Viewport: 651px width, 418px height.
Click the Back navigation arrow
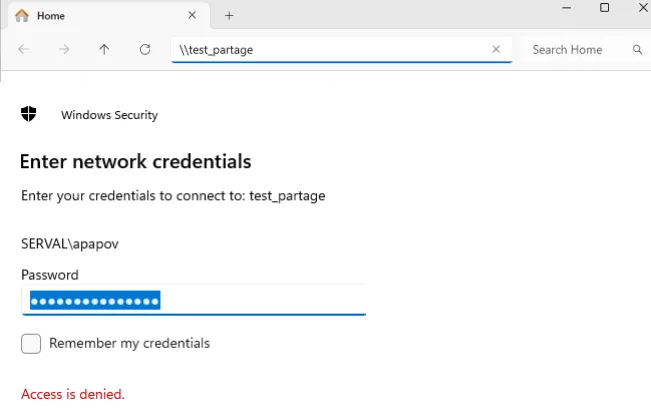[23, 49]
